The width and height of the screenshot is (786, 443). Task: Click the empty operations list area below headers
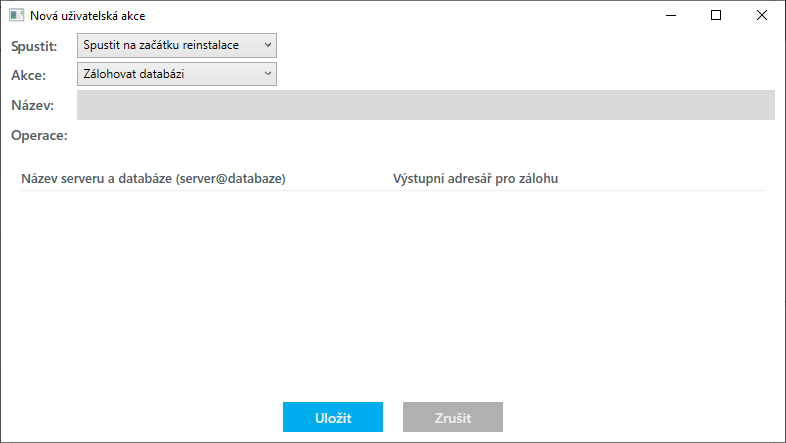(x=392, y=290)
